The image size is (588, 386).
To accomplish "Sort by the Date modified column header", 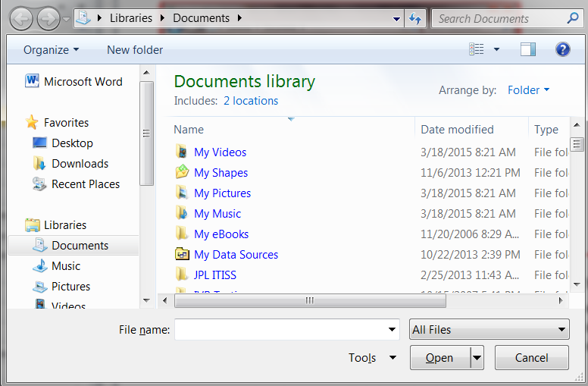I will click(457, 130).
